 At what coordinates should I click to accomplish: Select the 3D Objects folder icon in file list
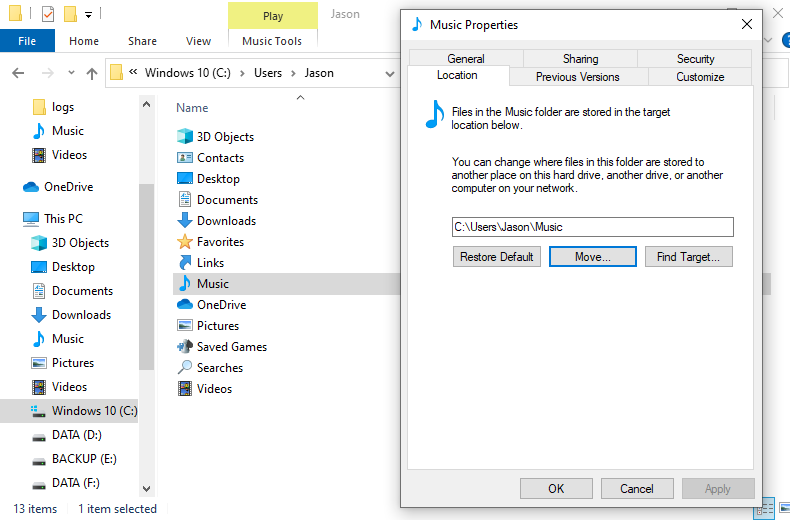coord(185,136)
